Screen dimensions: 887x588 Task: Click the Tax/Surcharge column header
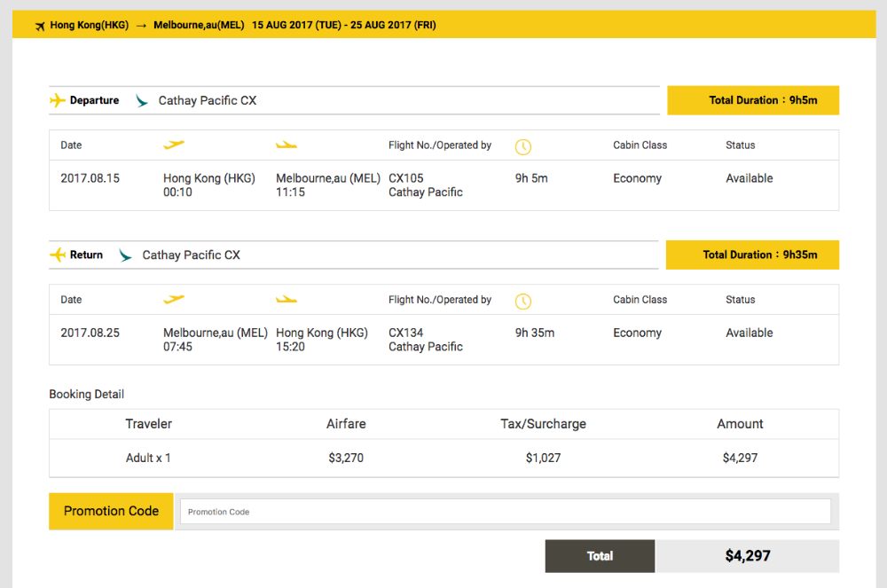pyautogui.click(x=543, y=424)
